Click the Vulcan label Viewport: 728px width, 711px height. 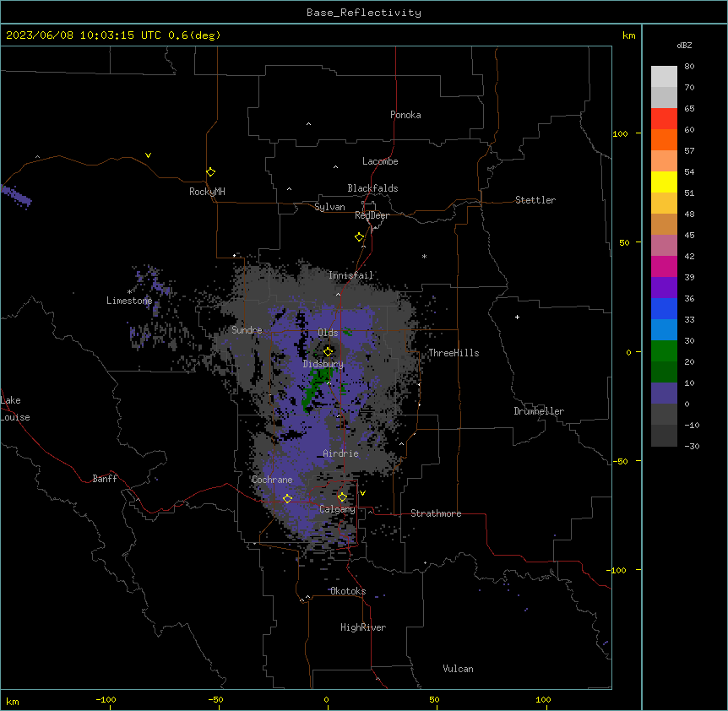tap(459, 669)
